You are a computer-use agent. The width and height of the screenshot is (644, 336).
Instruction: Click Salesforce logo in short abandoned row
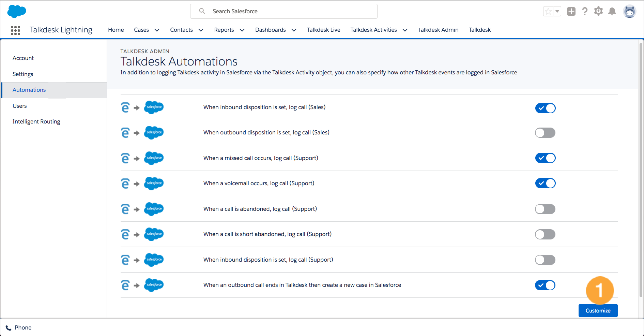point(154,234)
